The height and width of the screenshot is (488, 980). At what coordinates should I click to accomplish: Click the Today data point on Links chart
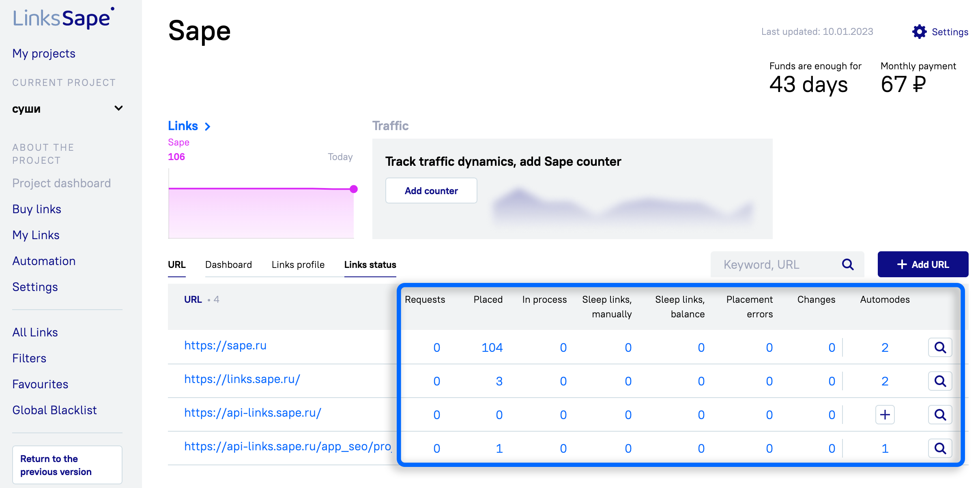(x=354, y=189)
